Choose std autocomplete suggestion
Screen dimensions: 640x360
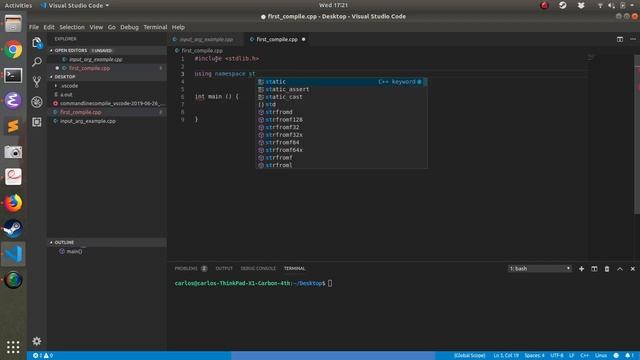pyautogui.click(x=342, y=104)
